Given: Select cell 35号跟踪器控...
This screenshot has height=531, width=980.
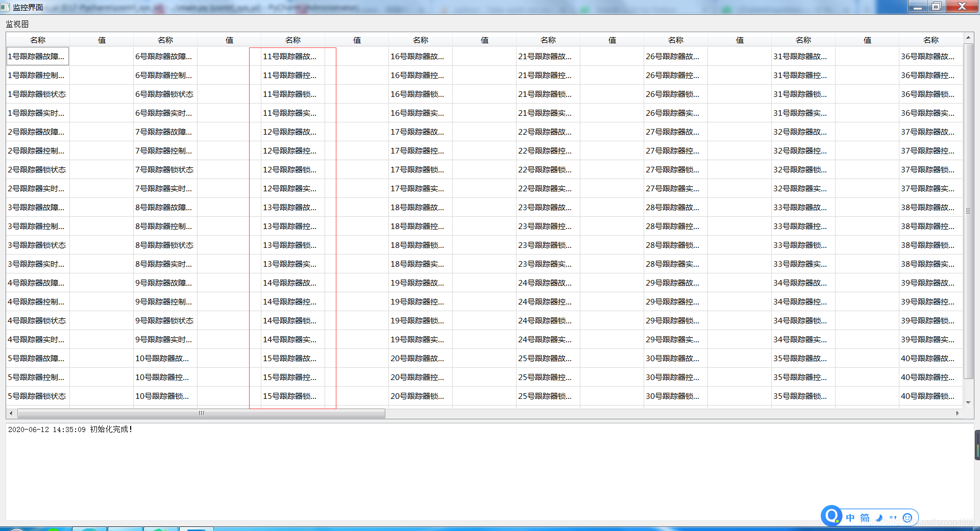Looking at the screenshot, I should tap(803, 377).
